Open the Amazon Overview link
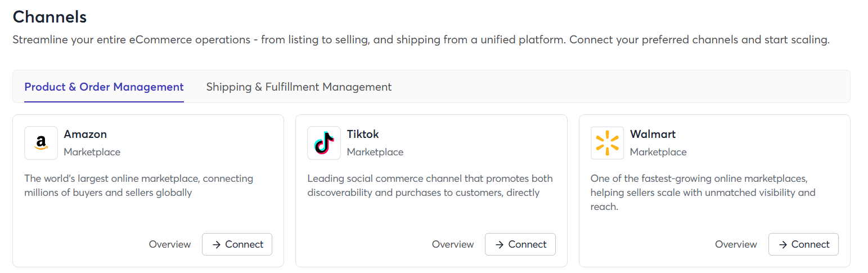Screen dimensions: 868x273 [170, 244]
